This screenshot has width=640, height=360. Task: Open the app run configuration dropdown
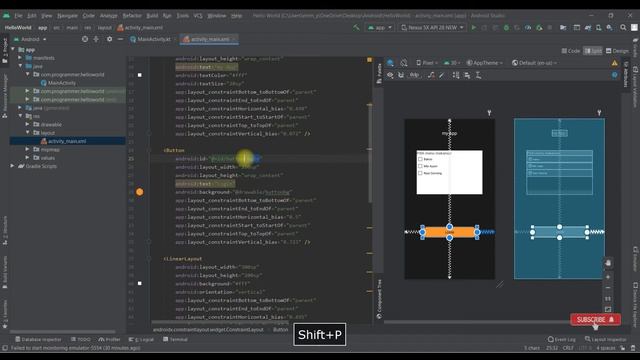(380, 27)
